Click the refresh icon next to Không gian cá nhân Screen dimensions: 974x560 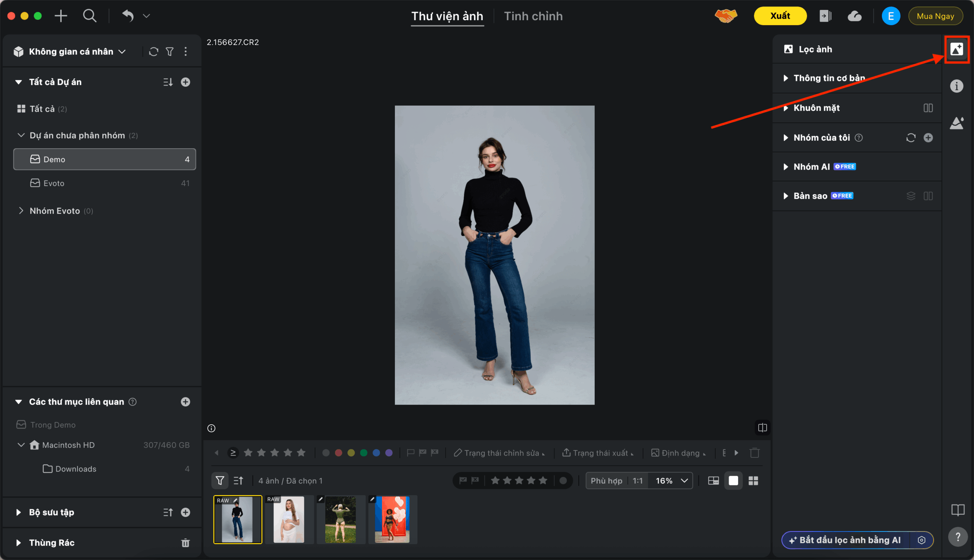point(154,52)
